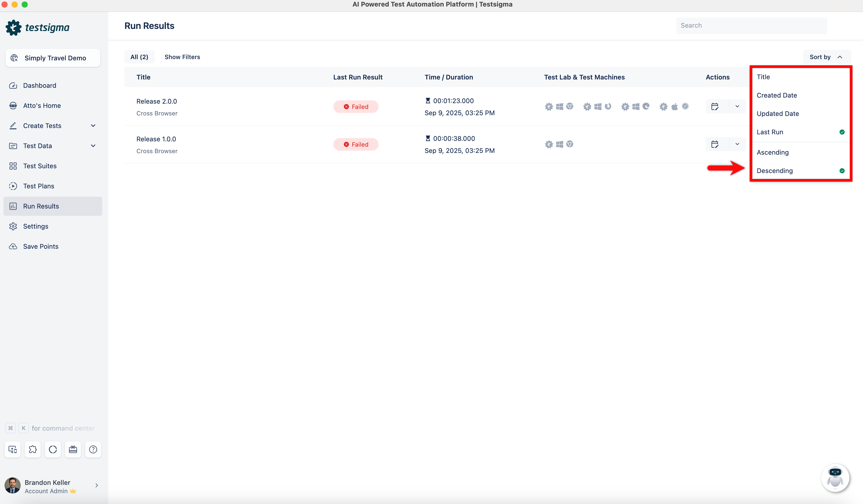Choose Created Date sort option
Screen dimensions: 863x504
click(777, 95)
